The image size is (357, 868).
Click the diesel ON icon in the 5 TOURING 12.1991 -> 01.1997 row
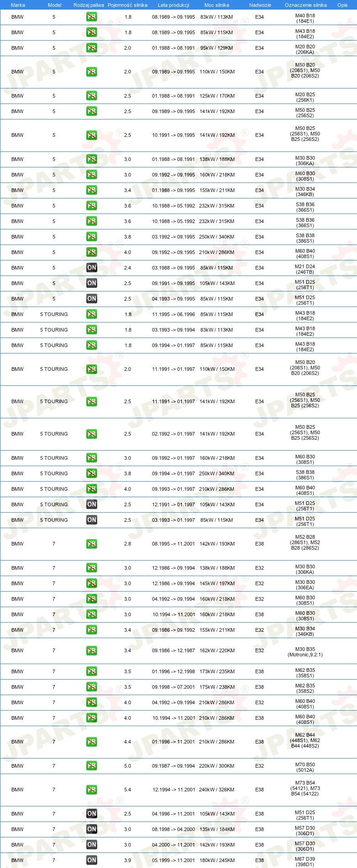tap(92, 504)
